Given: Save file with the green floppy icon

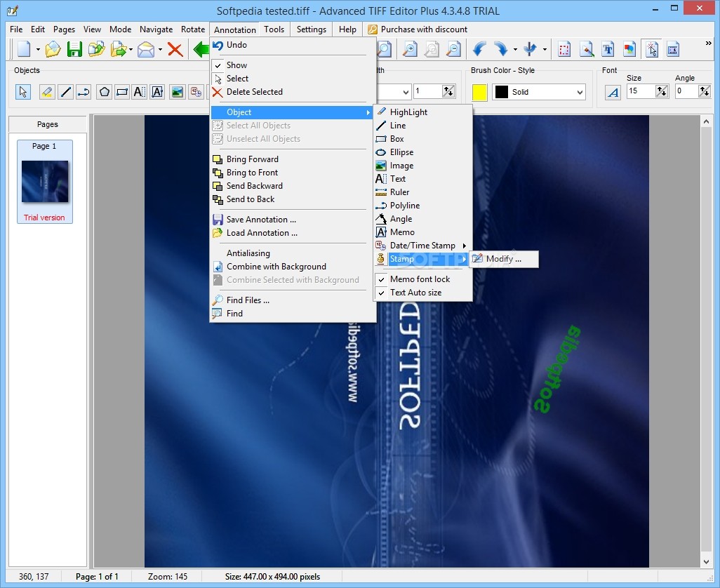Looking at the screenshot, I should point(74,49).
